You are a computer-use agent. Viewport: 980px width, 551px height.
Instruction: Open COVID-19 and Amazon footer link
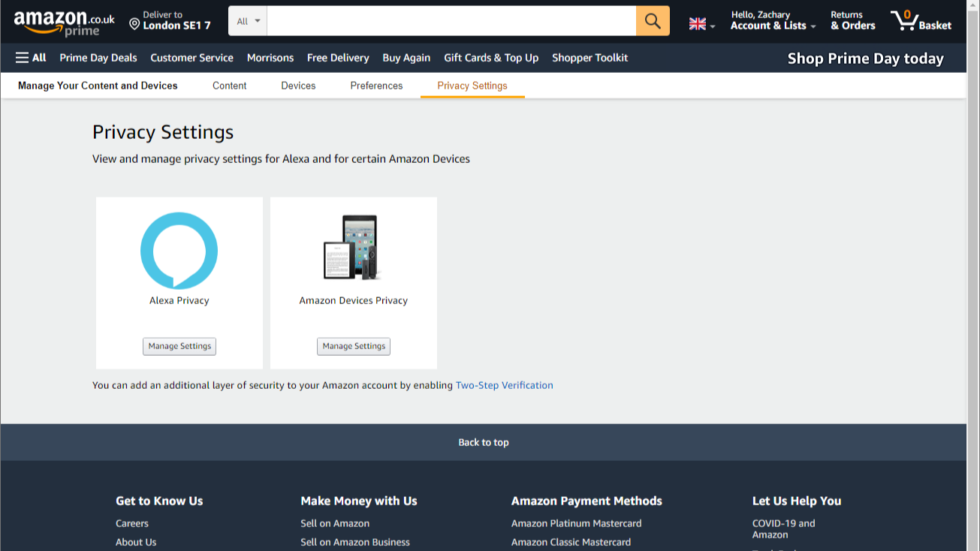(x=783, y=529)
